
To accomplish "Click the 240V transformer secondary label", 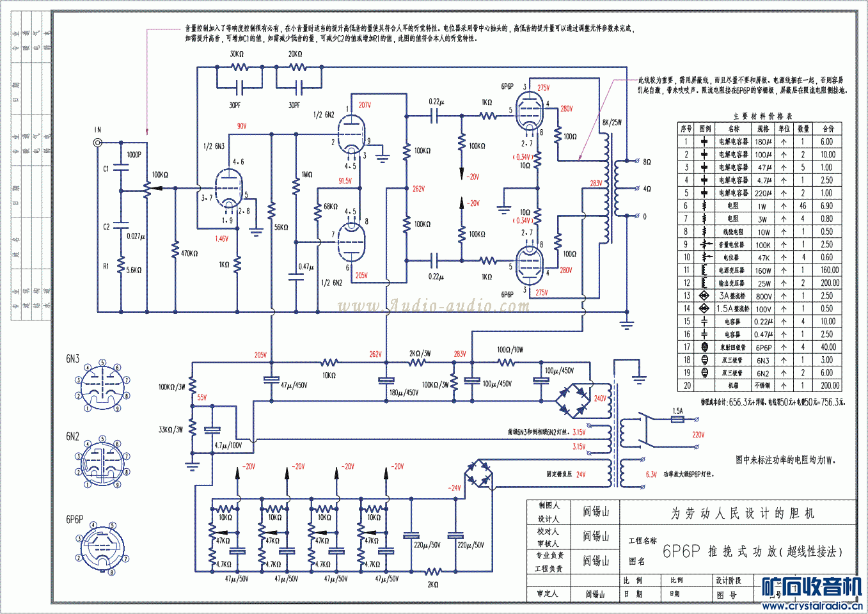I will (x=600, y=398).
